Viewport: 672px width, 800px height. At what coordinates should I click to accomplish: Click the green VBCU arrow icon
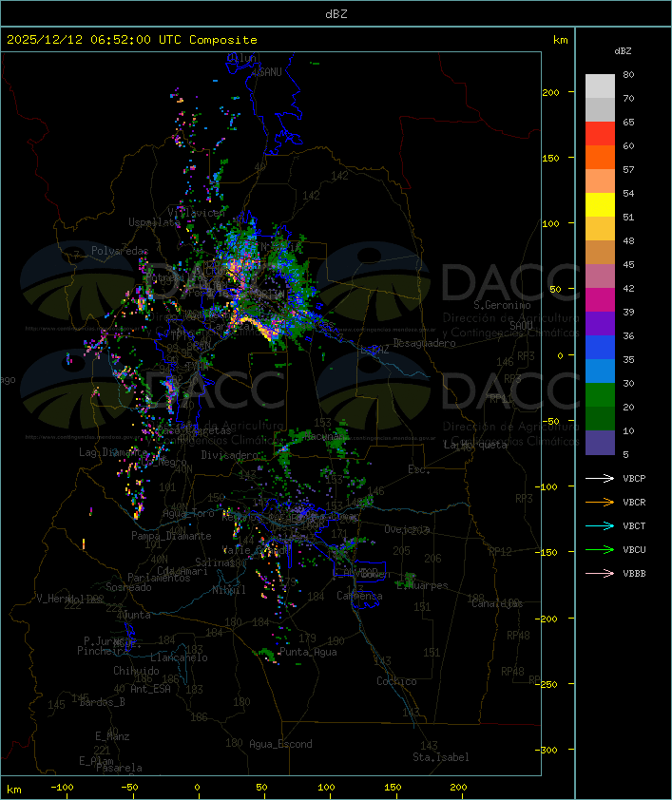pos(600,549)
